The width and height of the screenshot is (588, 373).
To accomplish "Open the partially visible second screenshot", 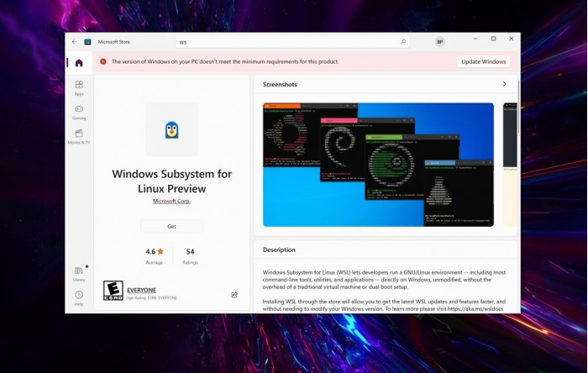I will pyautogui.click(x=510, y=165).
